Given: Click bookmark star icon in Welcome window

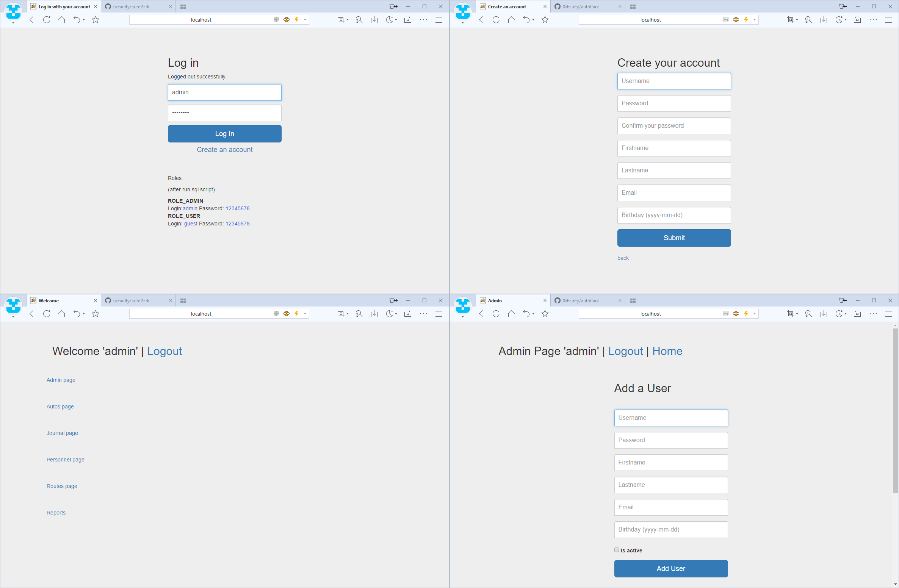Looking at the screenshot, I should 96,314.
